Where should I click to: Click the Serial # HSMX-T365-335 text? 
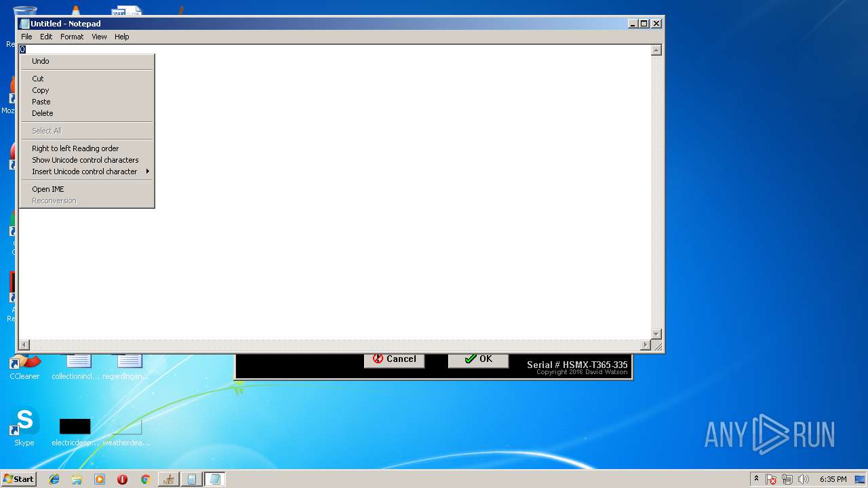[577, 365]
